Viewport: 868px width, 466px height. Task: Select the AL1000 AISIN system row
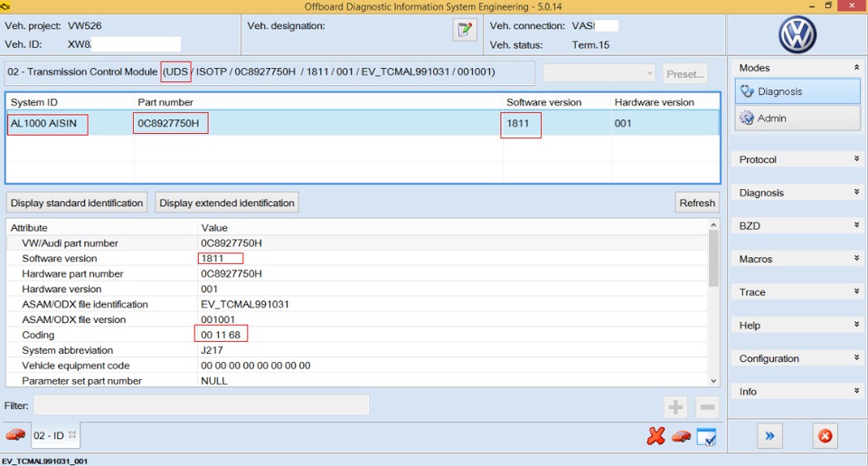tap(363, 123)
